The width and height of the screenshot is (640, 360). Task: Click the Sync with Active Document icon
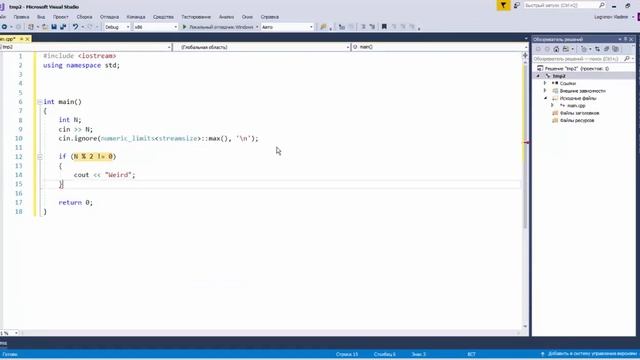(597, 49)
